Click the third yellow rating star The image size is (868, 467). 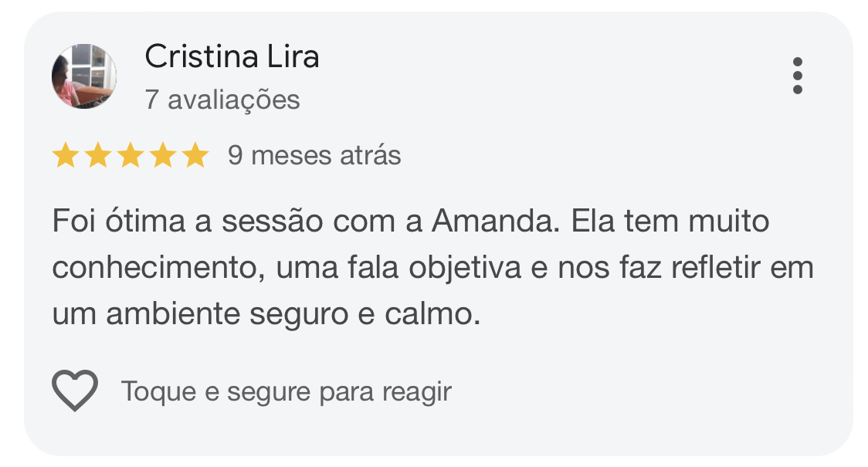tap(131, 155)
